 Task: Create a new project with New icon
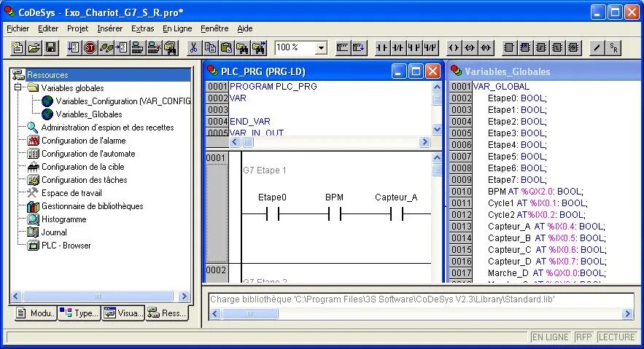click(x=18, y=48)
